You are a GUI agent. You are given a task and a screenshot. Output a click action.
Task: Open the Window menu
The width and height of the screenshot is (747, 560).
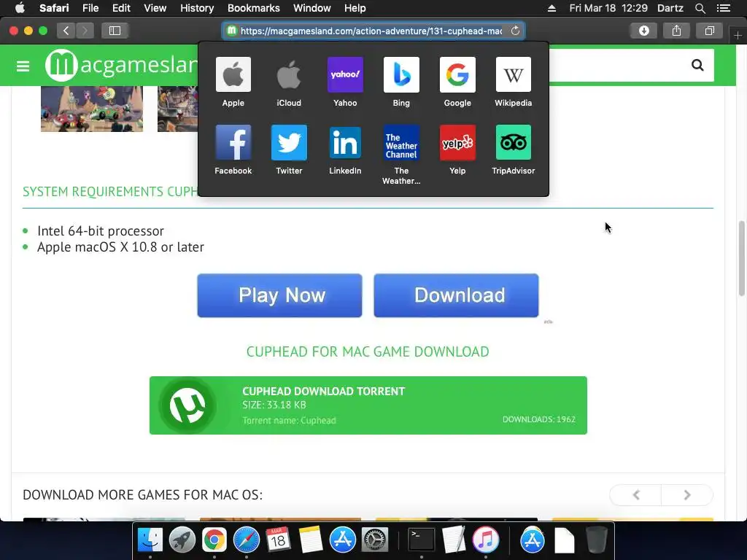[x=312, y=8]
